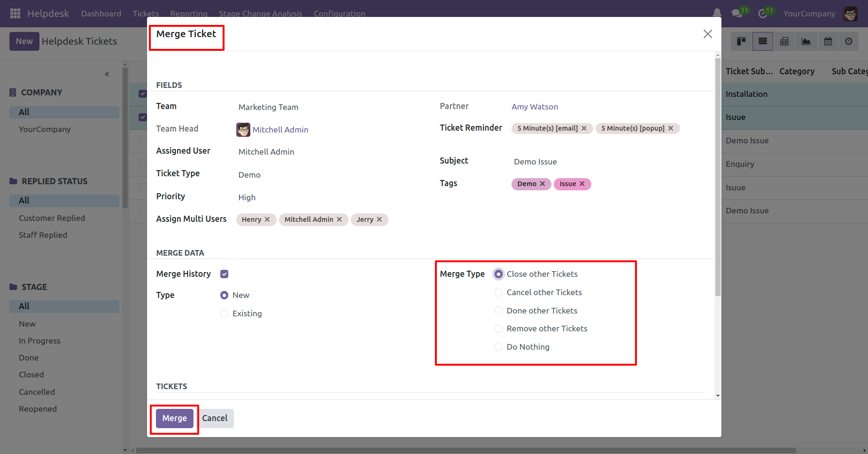Select Done other Tickets merge type
868x454 pixels.
click(499, 311)
